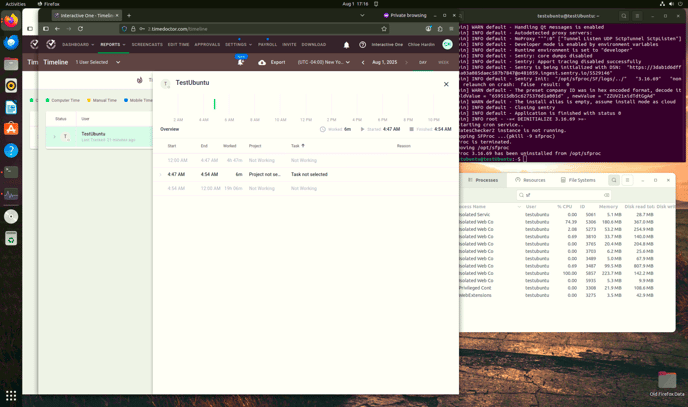
Task: Open the What's New bell icon
Action: [x=240, y=62]
